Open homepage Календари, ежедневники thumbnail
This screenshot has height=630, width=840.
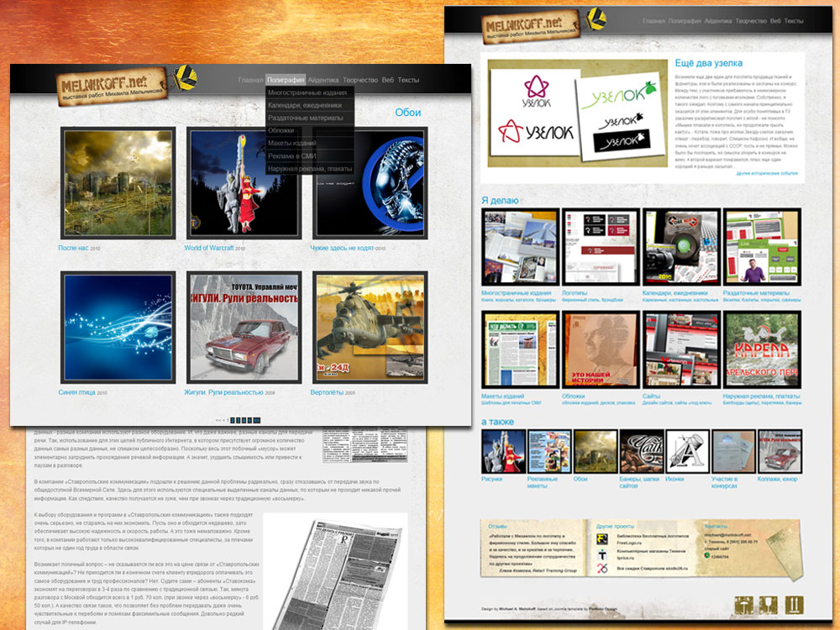(x=681, y=247)
